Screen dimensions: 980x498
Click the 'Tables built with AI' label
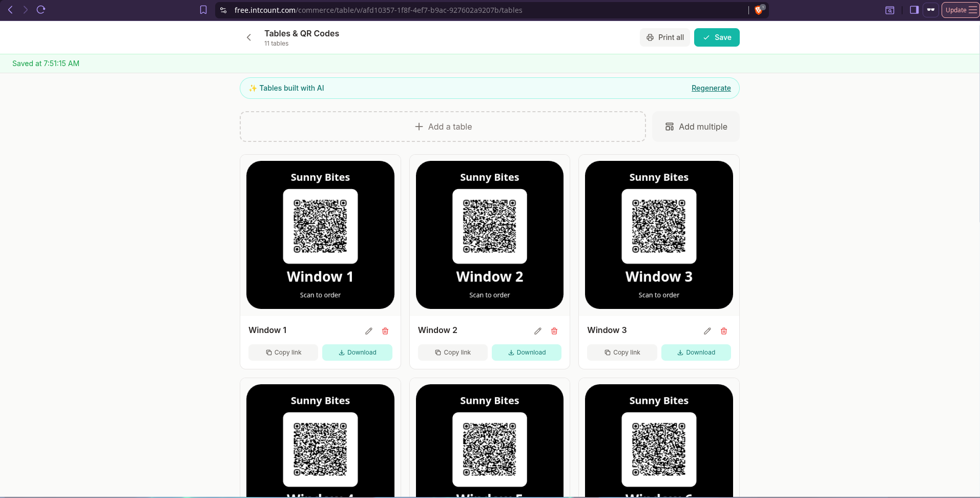coord(291,88)
